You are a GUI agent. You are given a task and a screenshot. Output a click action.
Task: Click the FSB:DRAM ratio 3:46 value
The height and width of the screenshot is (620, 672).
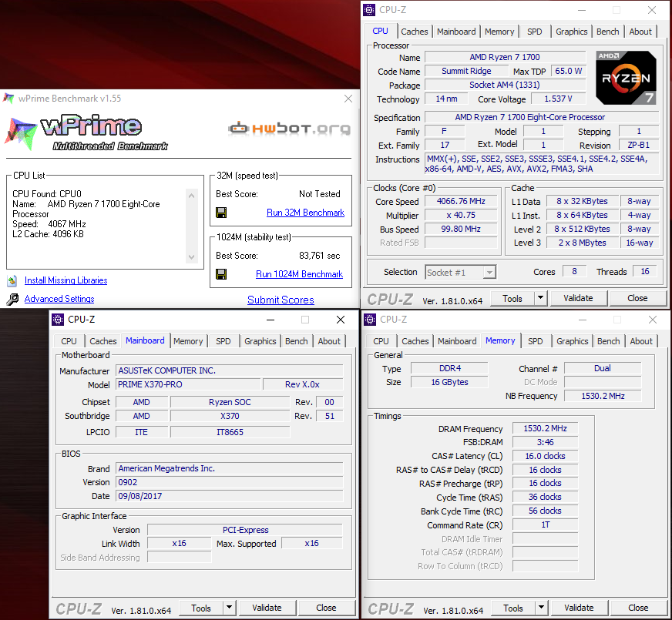click(x=545, y=442)
